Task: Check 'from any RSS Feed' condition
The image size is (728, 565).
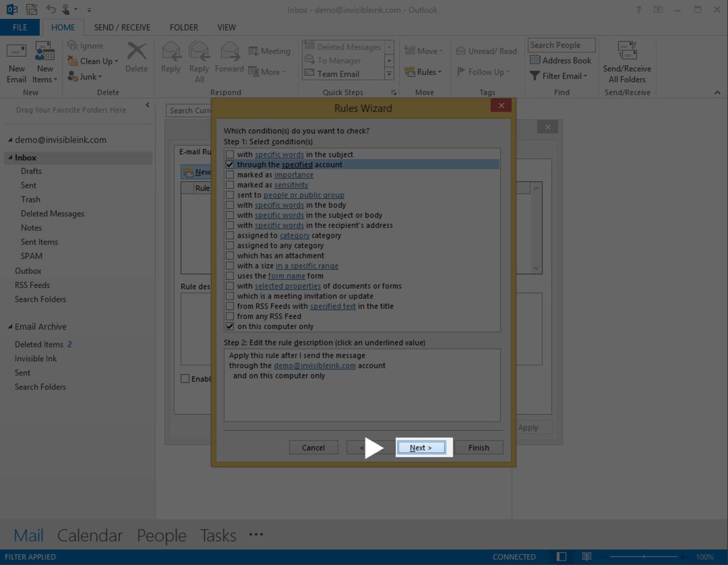Action: [x=230, y=316]
